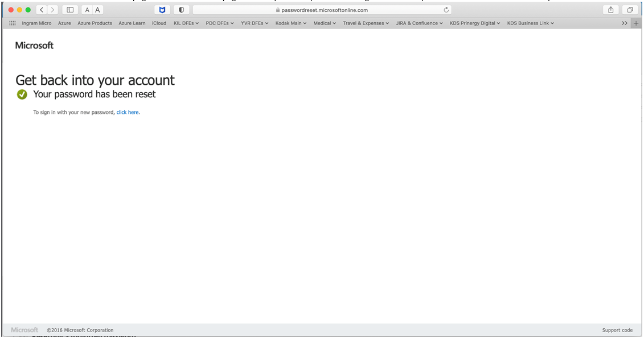Go forward using Safari's forward arrow

(x=52, y=10)
